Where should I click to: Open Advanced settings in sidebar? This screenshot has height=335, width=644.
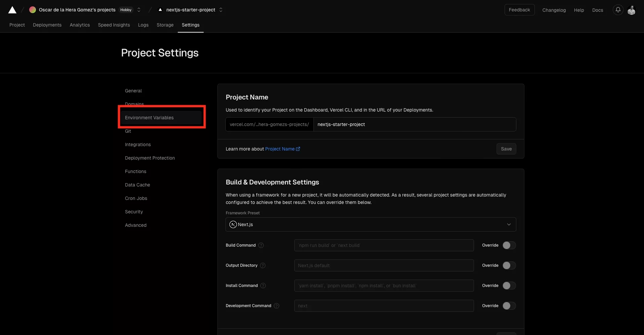[x=136, y=225]
